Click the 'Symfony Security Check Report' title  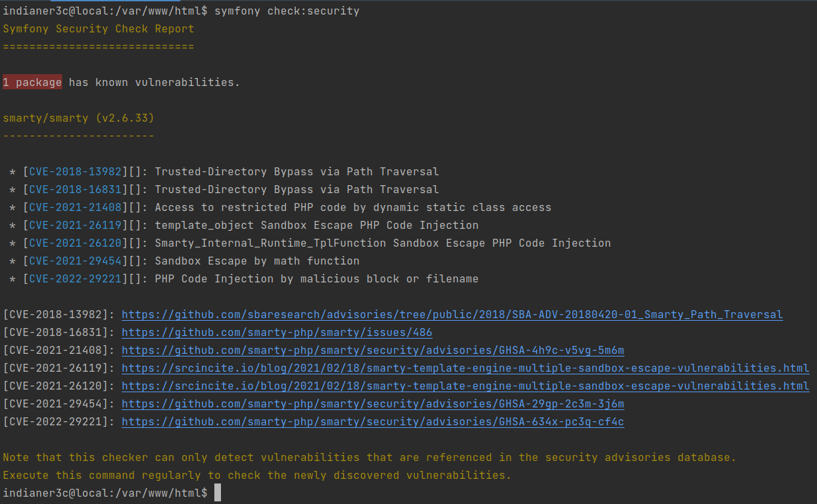coord(99,29)
